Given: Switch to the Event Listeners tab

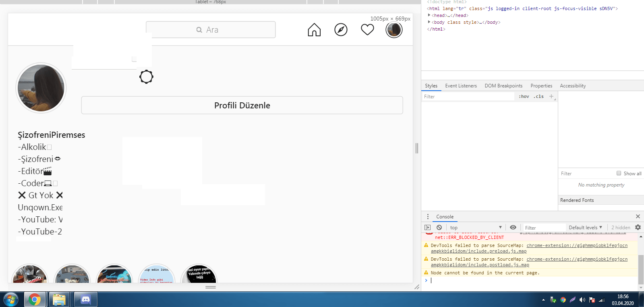Looking at the screenshot, I should [461, 86].
